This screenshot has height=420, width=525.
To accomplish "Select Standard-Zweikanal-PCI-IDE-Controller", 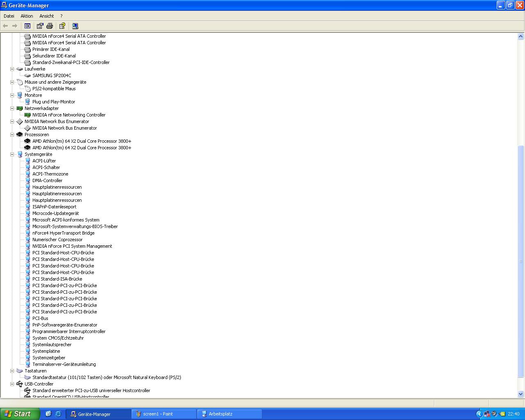I will point(71,62).
